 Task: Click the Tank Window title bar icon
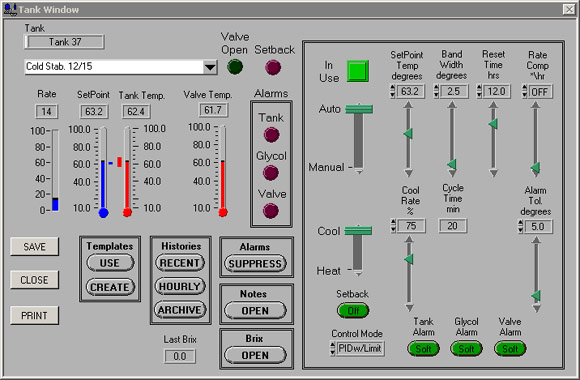(10, 9)
